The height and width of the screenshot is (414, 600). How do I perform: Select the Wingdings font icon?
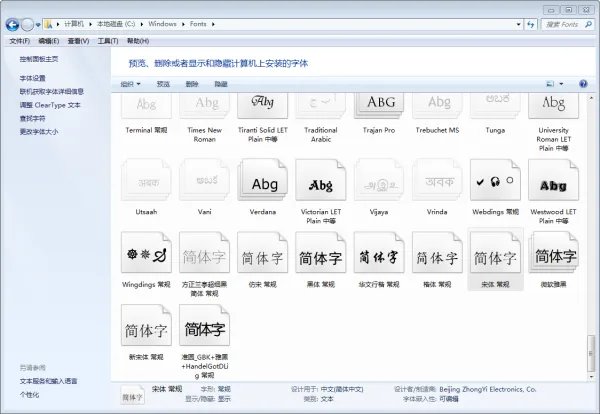tap(146, 253)
